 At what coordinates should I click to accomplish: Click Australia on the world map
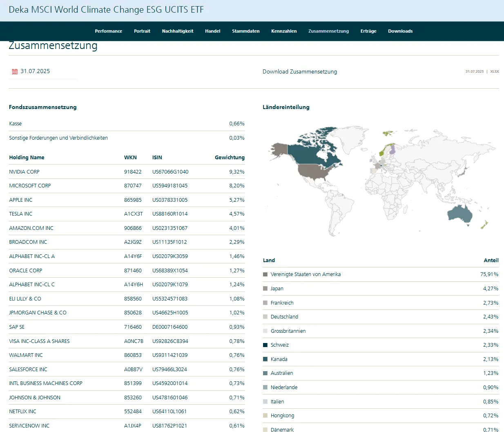[459, 214]
